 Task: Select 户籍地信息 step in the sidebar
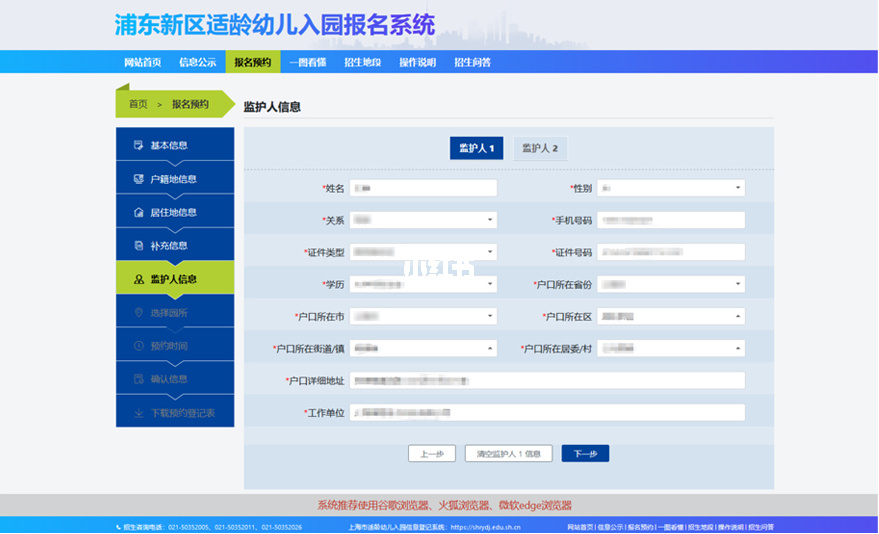click(x=175, y=179)
